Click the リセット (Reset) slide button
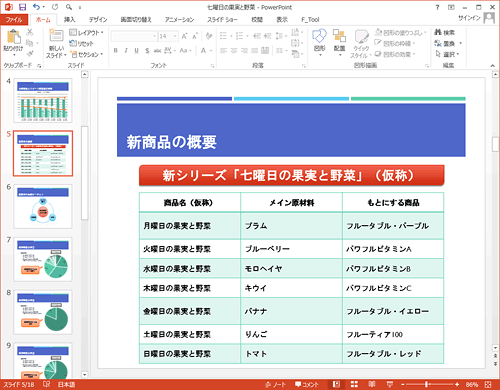The image size is (500, 390). (81, 43)
